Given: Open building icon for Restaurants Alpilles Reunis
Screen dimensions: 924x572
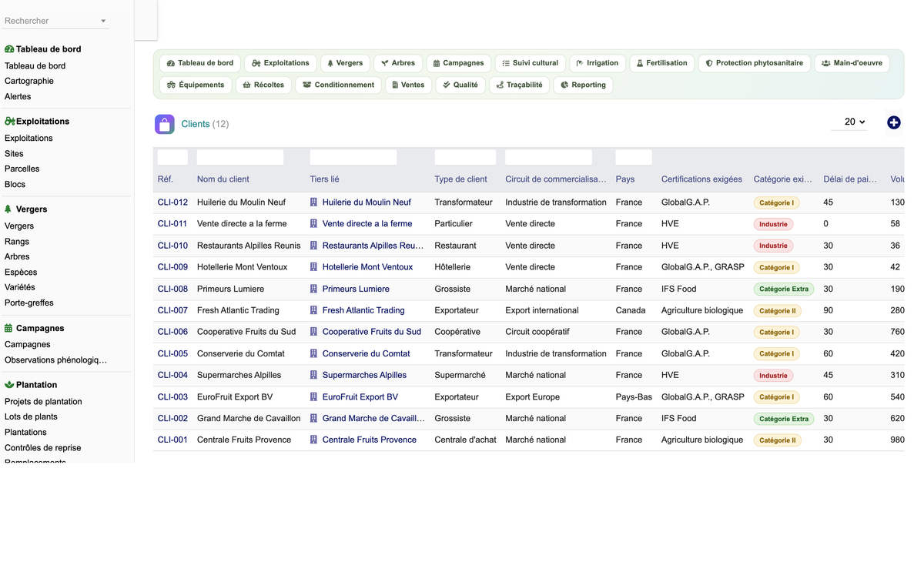Looking at the screenshot, I should 314,246.
